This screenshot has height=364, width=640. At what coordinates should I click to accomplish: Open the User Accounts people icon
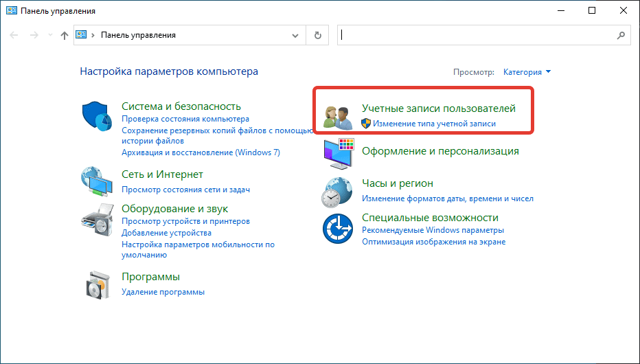click(338, 118)
